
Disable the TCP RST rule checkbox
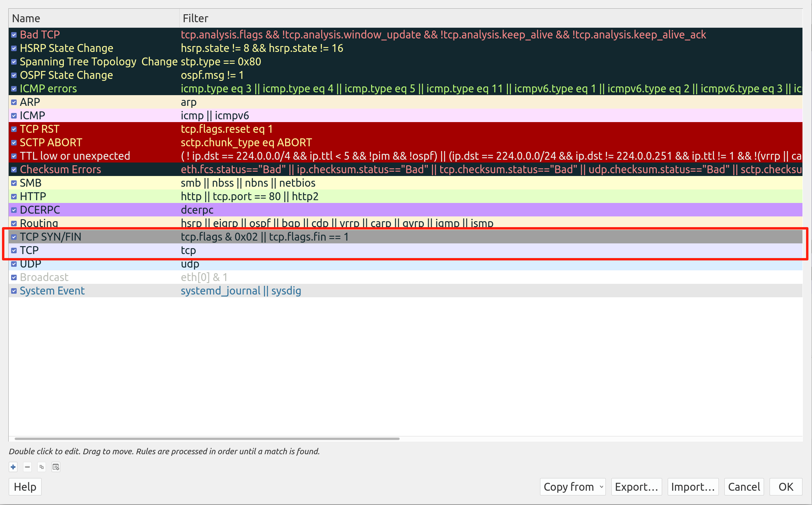click(x=14, y=129)
